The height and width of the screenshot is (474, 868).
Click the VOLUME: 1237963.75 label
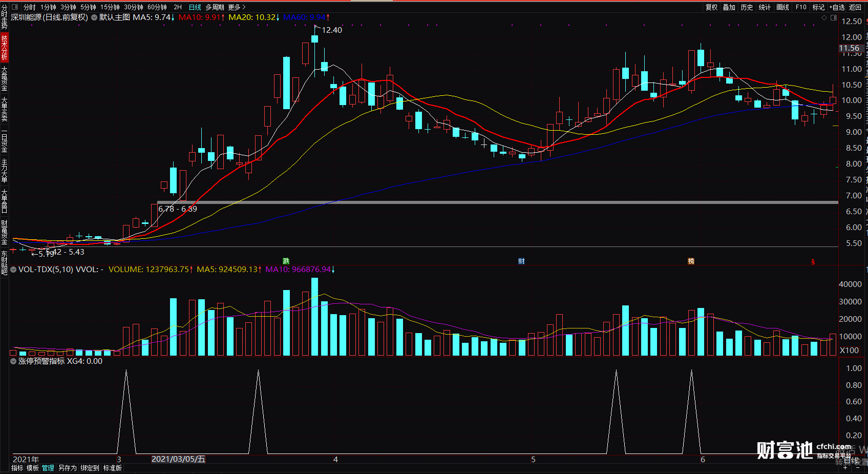click(151, 270)
